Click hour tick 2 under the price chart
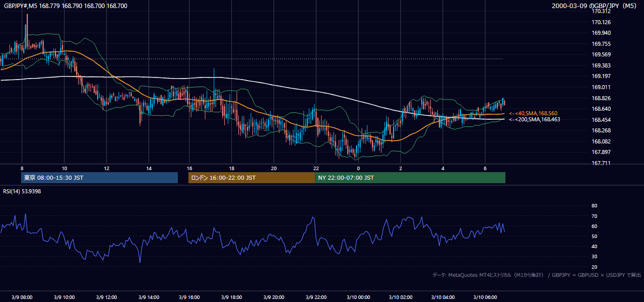 (401, 168)
